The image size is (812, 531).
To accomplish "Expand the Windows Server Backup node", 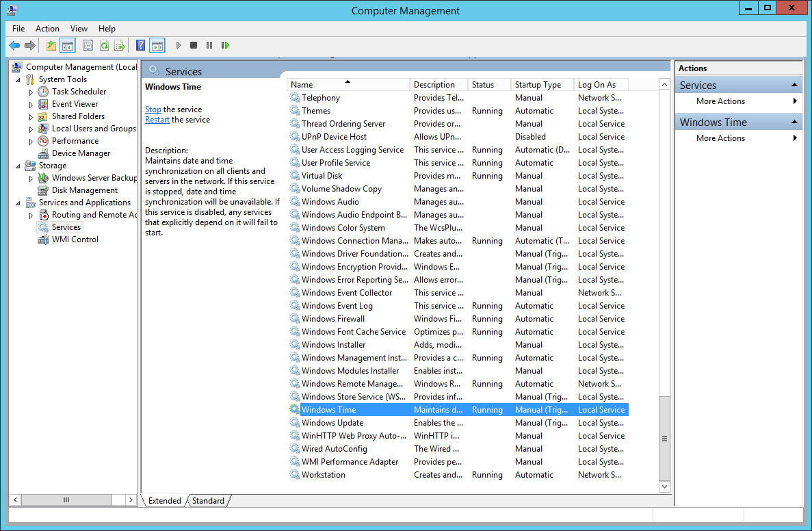I will (31, 179).
